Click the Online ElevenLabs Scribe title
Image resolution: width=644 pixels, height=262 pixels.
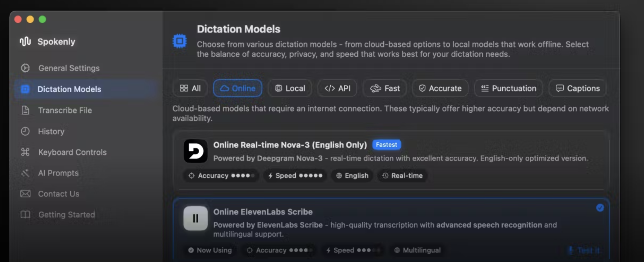tap(263, 212)
